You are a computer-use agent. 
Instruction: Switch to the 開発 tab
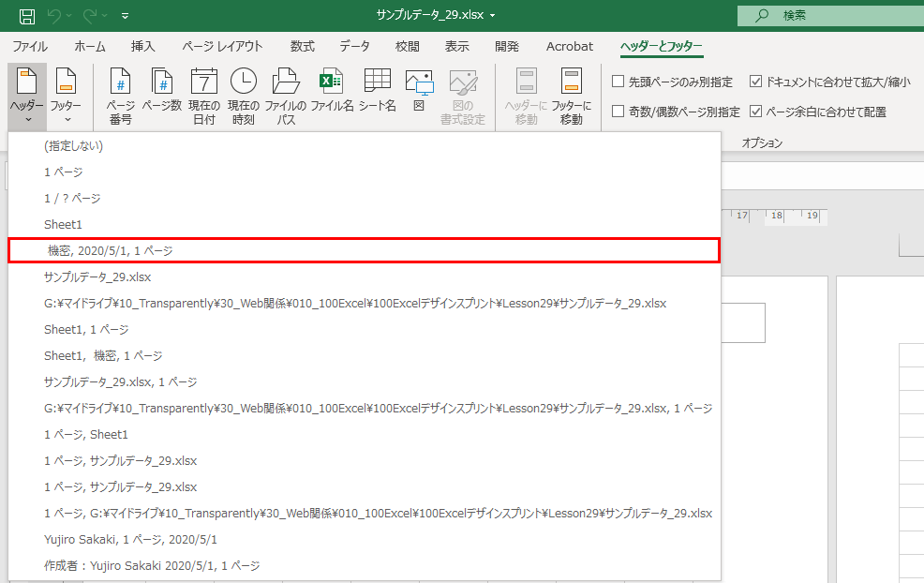507,47
